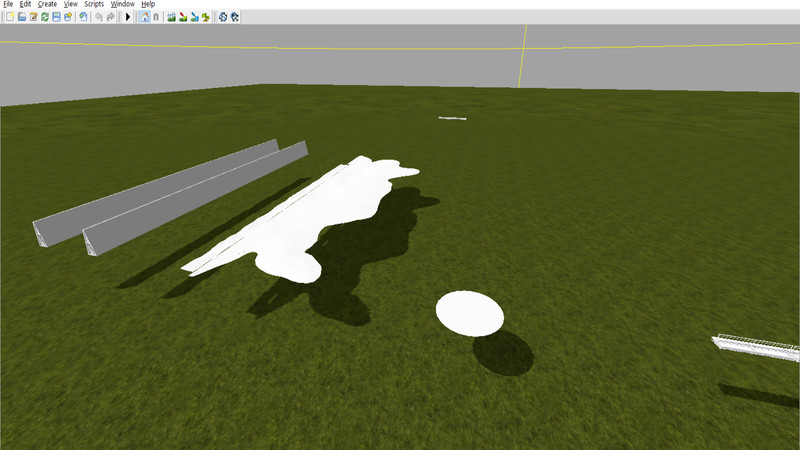Select the white circular disc on the grass
800x450 pixels.
469,313
